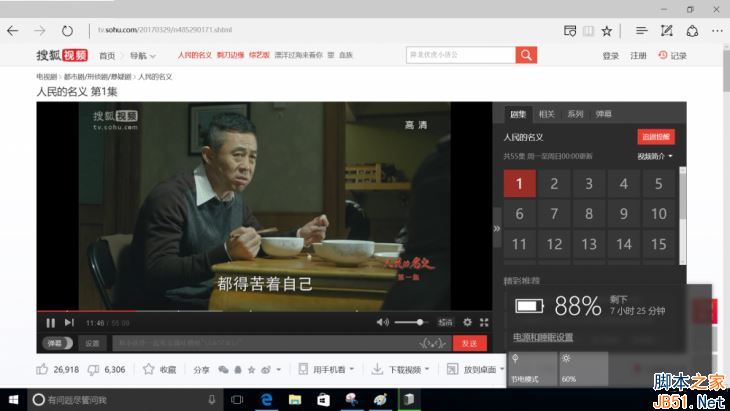730x411 pixels.
Task: Click the red search magnifier button
Action: point(526,55)
